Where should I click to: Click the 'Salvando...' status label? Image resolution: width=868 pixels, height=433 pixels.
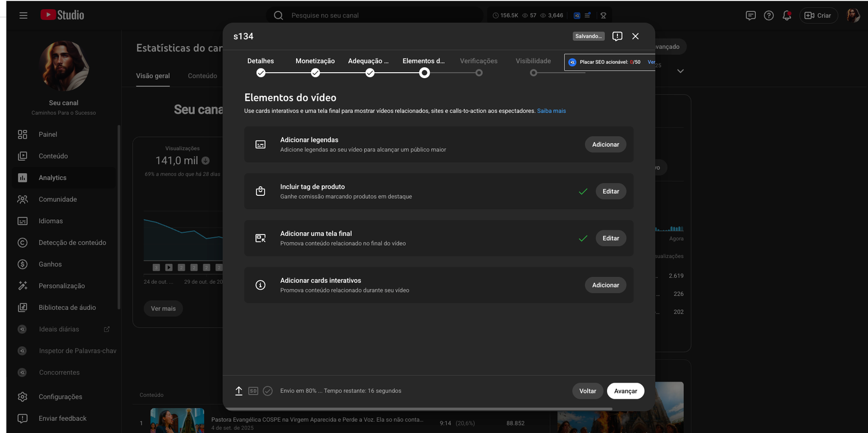[x=589, y=36]
